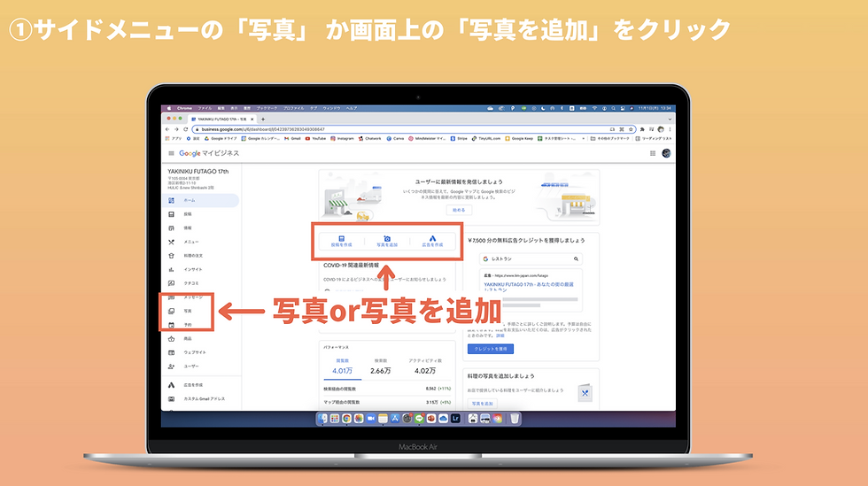Select the 検索数 performance tab

(380, 367)
